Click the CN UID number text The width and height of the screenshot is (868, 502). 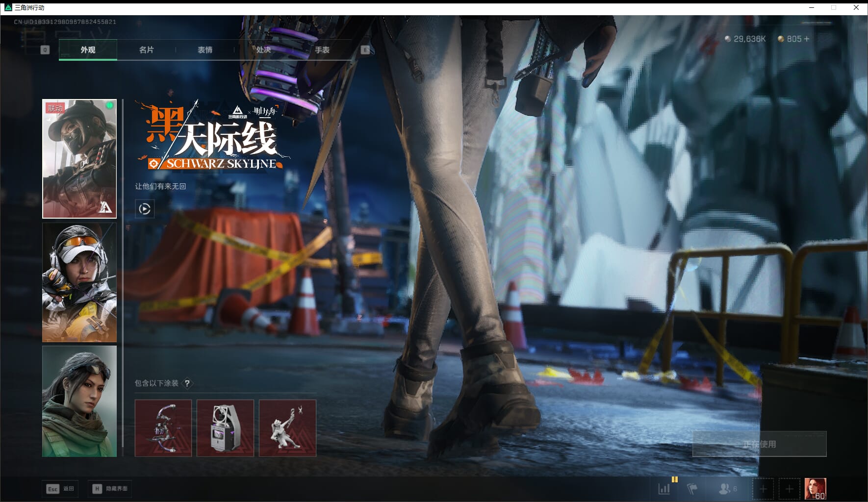click(65, 22)
